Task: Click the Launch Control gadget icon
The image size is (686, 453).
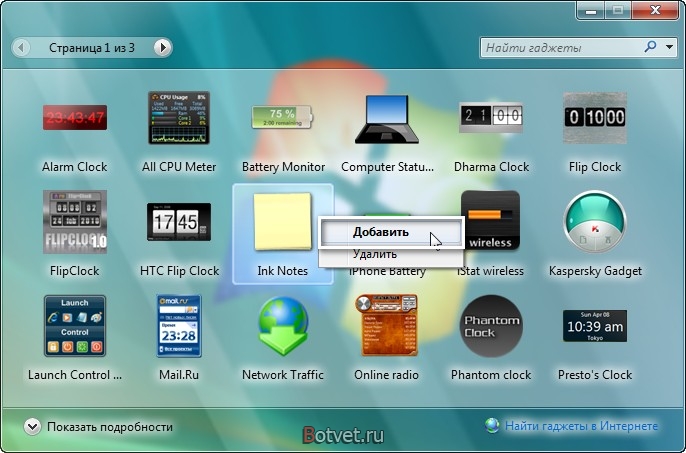Action: [75, 326]
